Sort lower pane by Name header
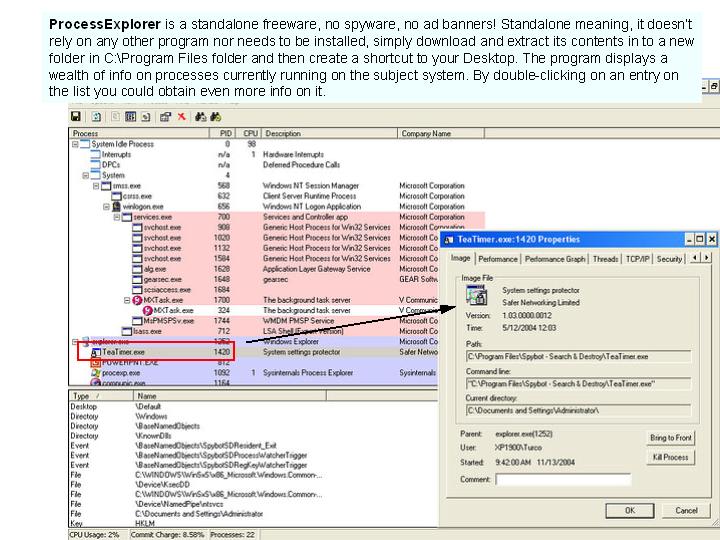 pyautogui.click(x=230, y=396)
